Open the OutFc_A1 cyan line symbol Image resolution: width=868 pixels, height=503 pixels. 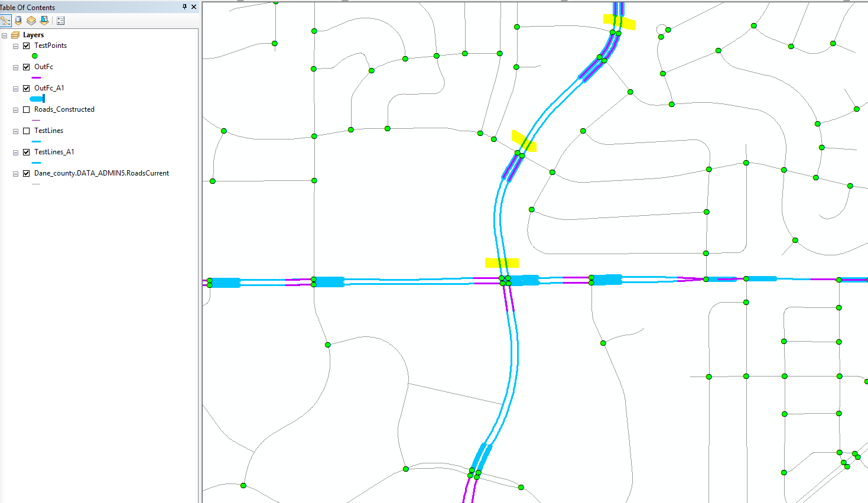[37, 98]
